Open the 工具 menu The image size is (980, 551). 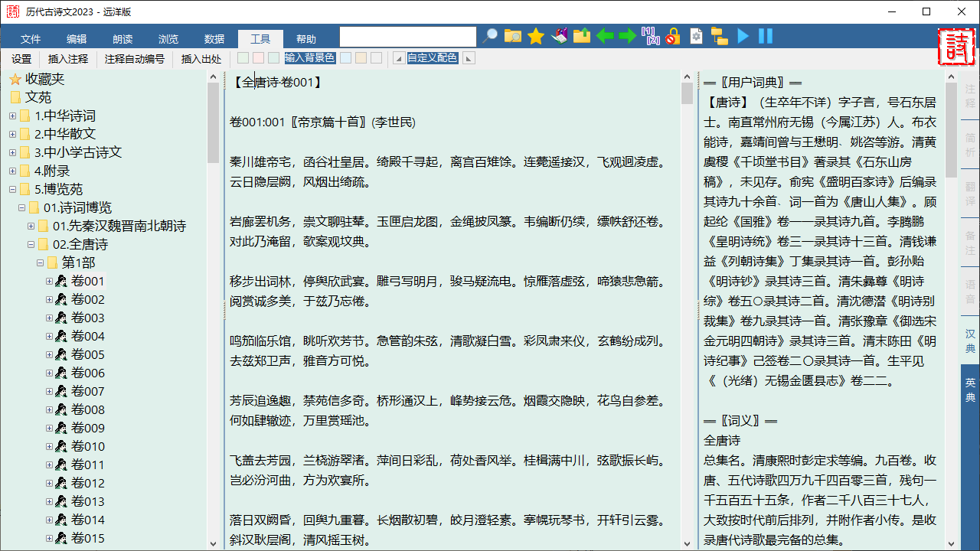[260, 39]
